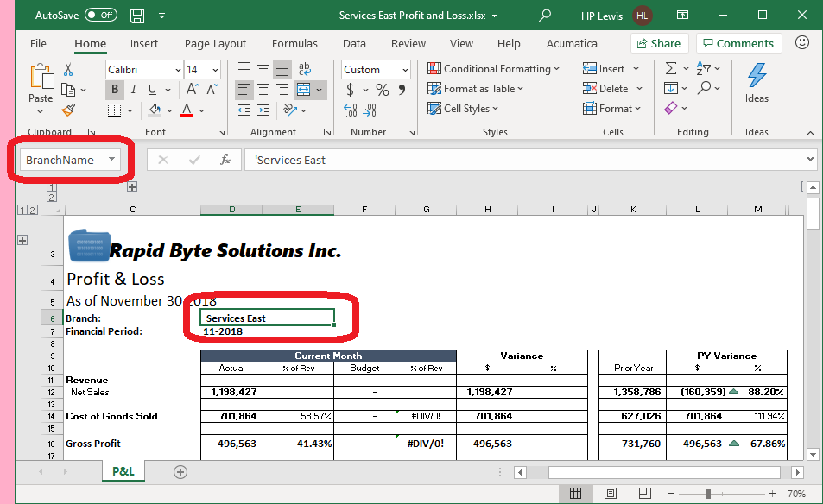This screenshot has height=504, width=823.
Task: Toggle Bottom Align button
Action: [282, 69]
